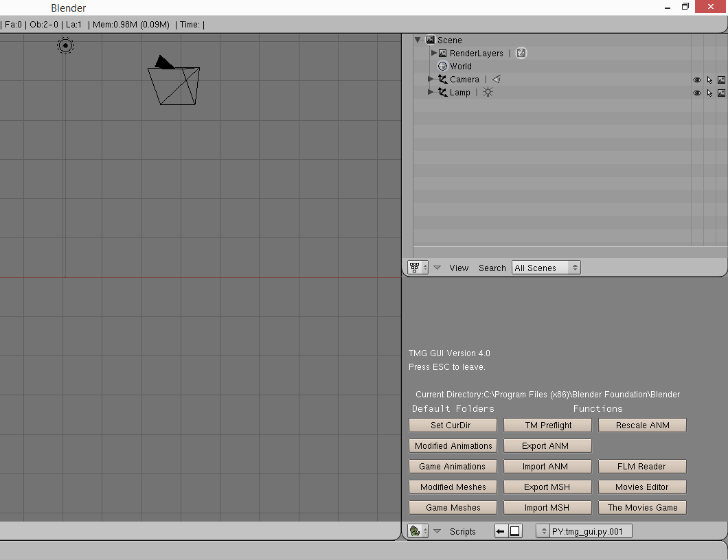
Task: Select the lamp object in the 3D viewport
Action: pos(65,45)
